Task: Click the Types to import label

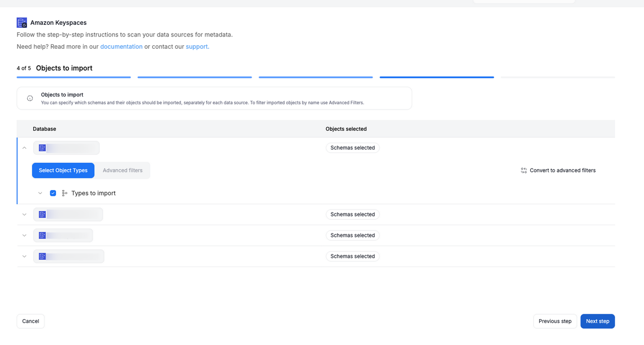Action: point(94,193)
